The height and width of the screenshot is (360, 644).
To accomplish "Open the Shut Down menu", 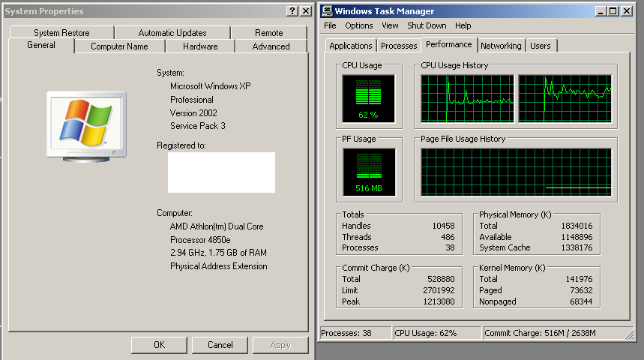I will point(427,25).
